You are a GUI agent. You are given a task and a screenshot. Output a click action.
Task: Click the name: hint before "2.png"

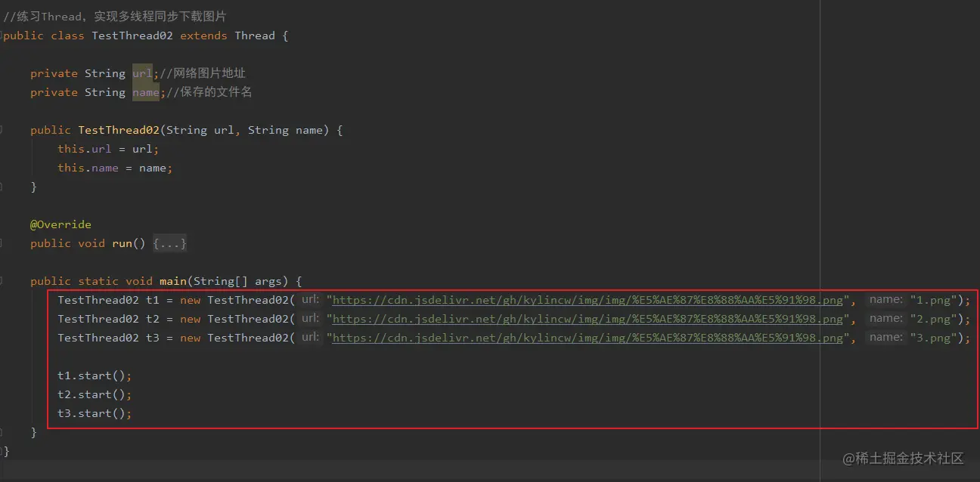tap(886, 318)
